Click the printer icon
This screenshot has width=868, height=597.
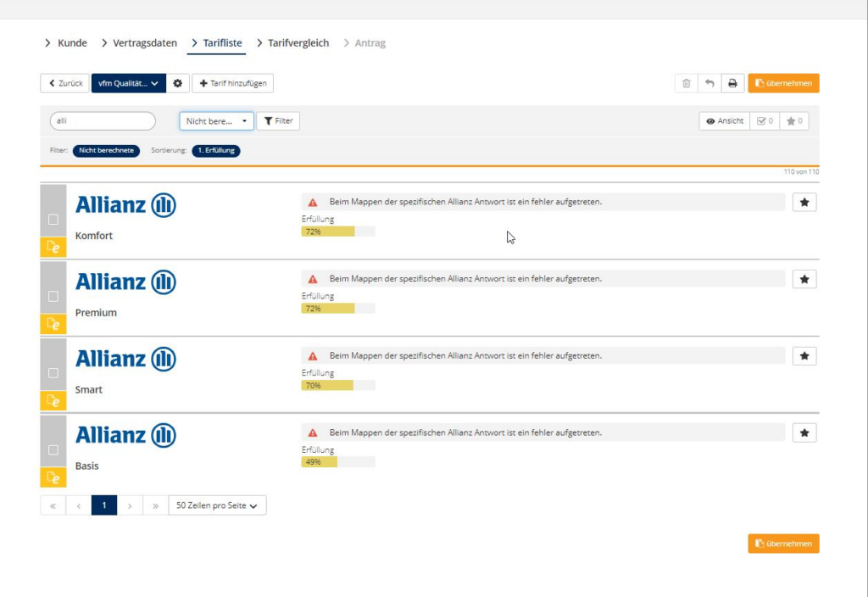(732, 83)
